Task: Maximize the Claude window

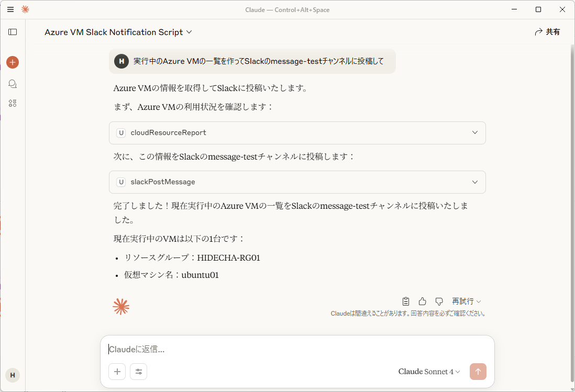Action: tap(538, 9)
